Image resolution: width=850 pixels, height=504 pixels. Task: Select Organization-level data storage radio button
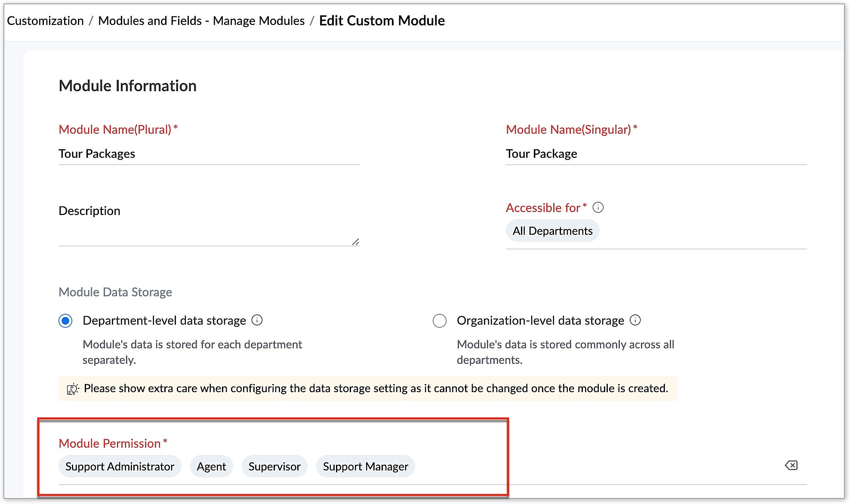click(439, 321)
